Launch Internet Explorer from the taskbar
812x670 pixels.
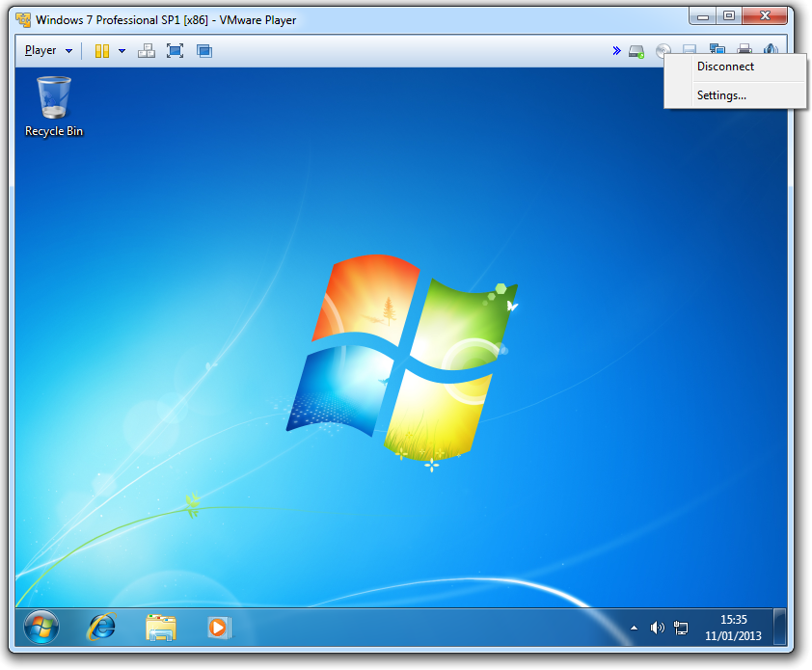(x=100, y=628)
